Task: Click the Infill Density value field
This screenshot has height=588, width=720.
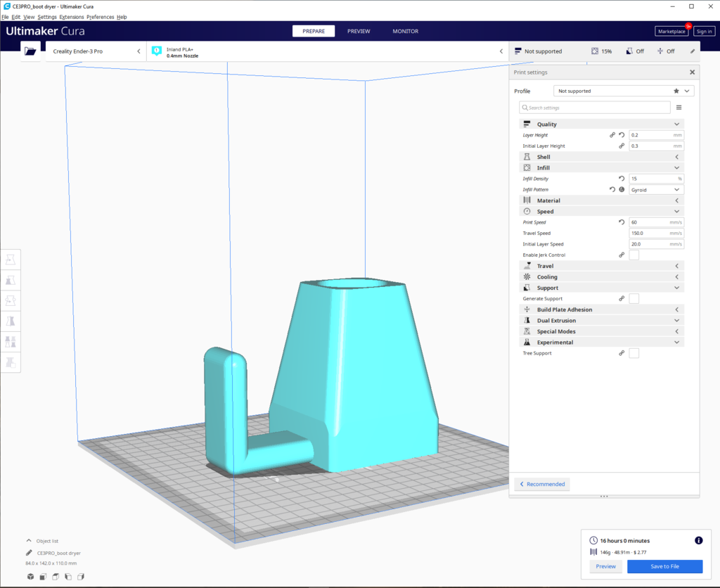Action: (x=656, y=179)
